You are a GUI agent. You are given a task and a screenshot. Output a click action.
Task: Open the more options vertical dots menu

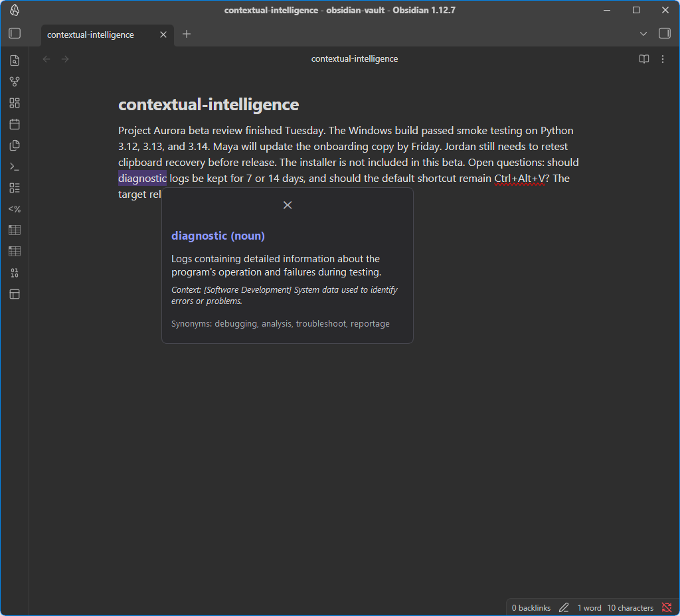pos(663,59)
